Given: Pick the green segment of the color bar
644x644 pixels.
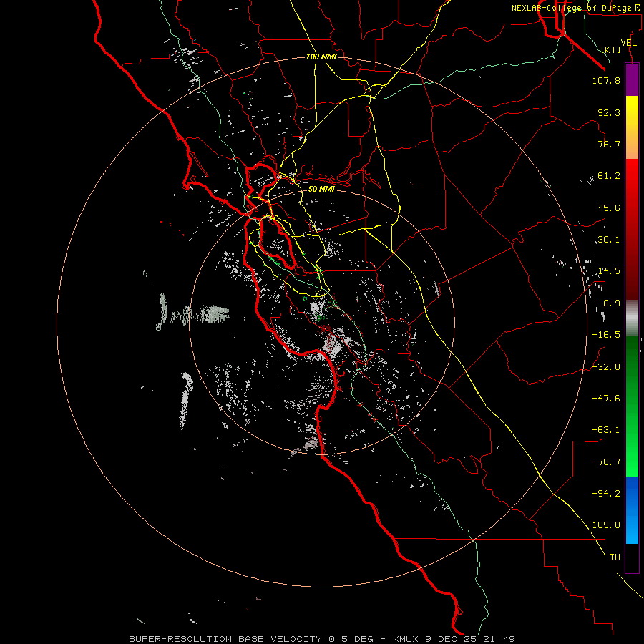Looking at the screenshot, I should tap(632, 406).
